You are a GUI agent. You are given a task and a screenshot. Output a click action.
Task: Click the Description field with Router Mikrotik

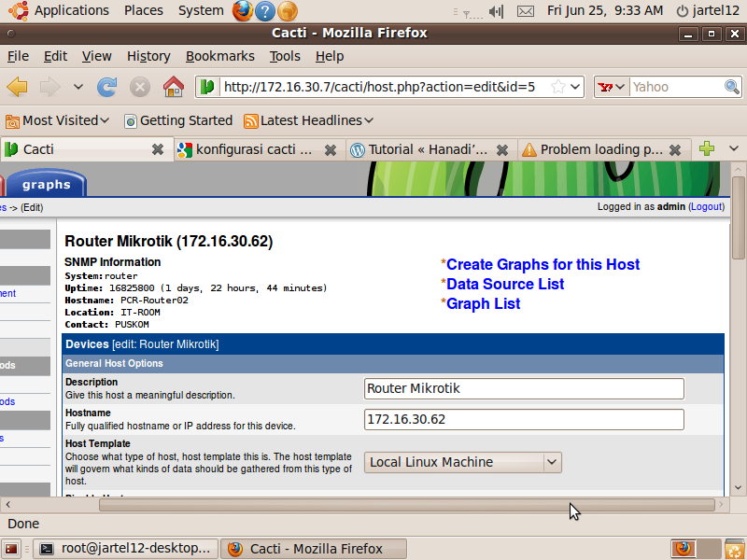click(524, 388)
